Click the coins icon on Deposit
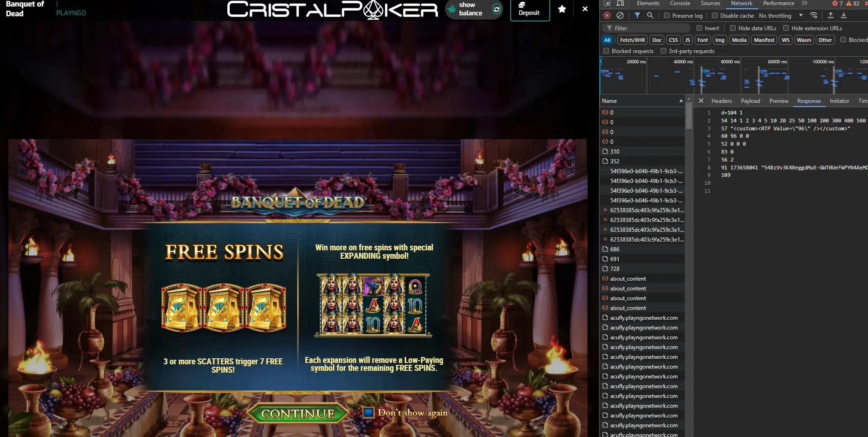Image resolution: width=868 pixels, height=437 pixels. (x=522, y=5)
